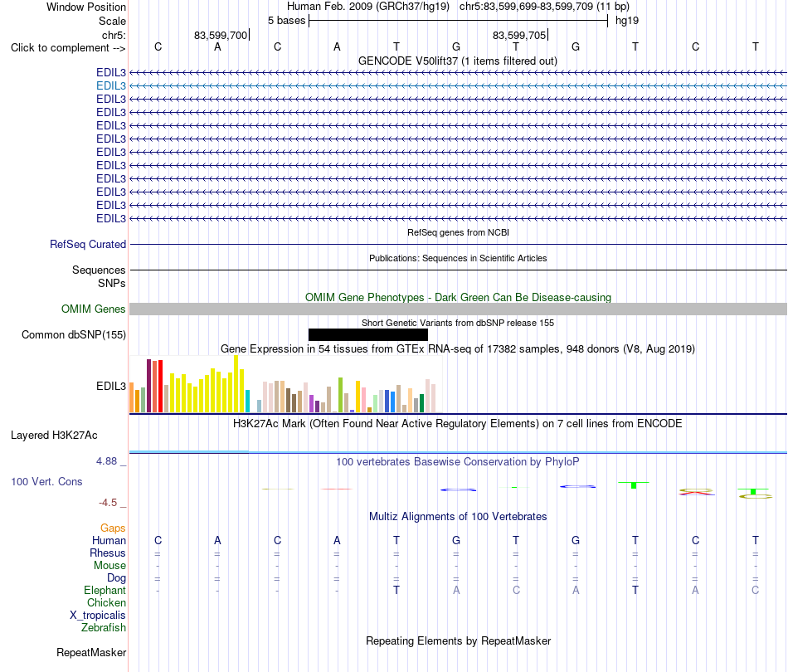The image size is (788, 672).
Task: Click the 100 Vert. Cons track label
Action: point(46,481)
